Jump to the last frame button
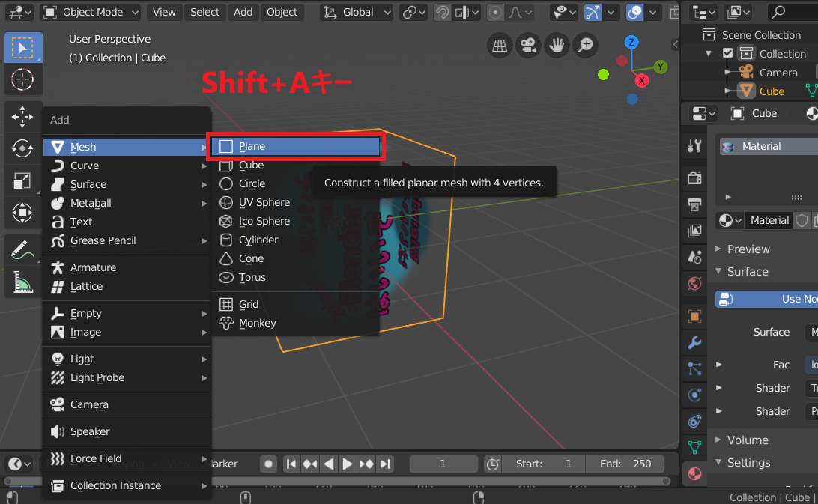818x504 pixels. (385, 464)
